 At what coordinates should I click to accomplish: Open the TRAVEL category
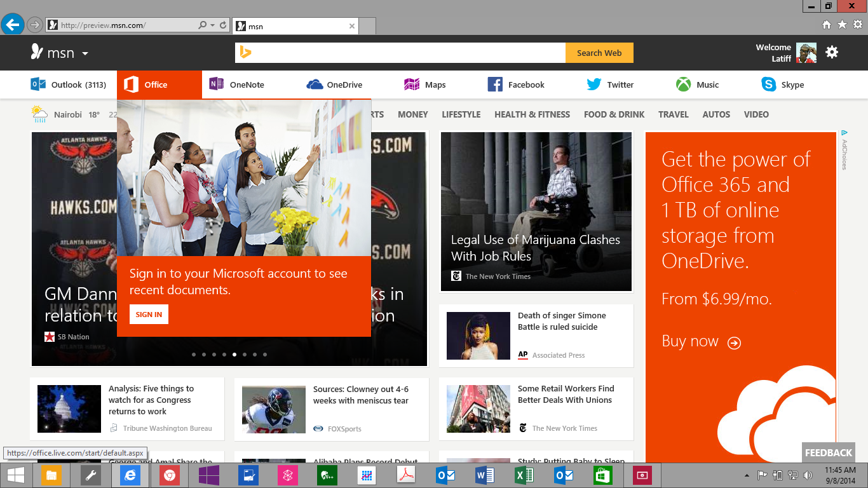tap(674, 114)
